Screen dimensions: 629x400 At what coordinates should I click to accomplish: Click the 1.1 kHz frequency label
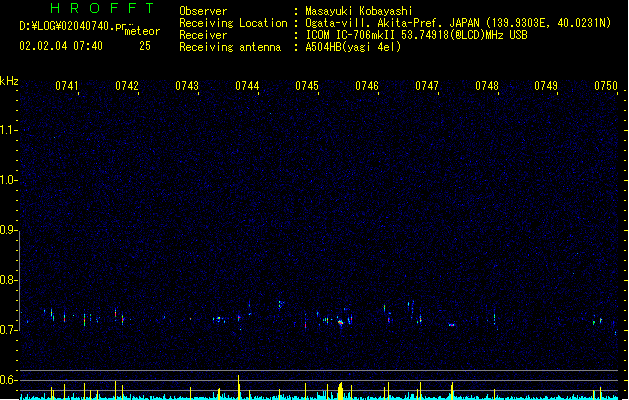click(8, 130)
